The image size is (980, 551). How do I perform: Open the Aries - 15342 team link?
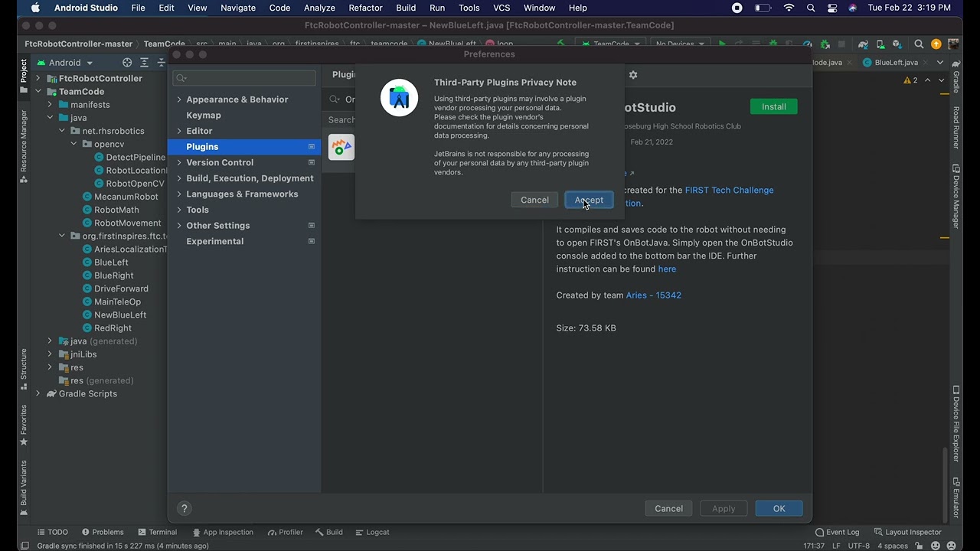pyautogui.click(x=653, y=295)
